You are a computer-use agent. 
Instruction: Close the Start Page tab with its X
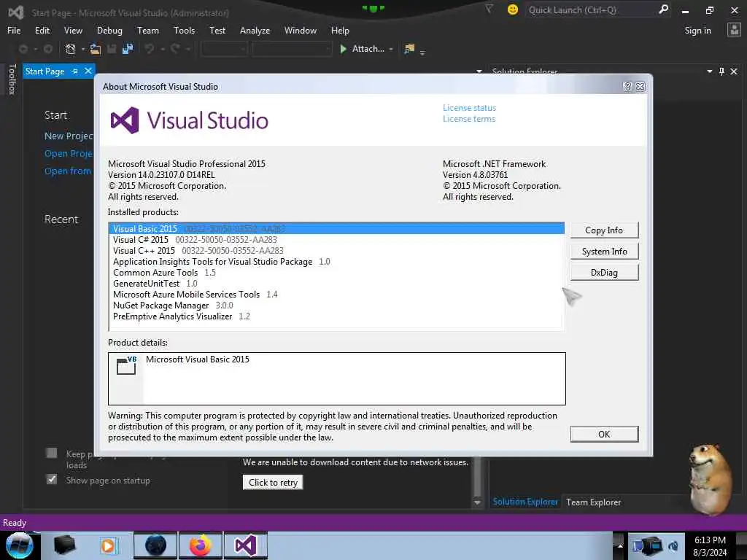[88, 71]
